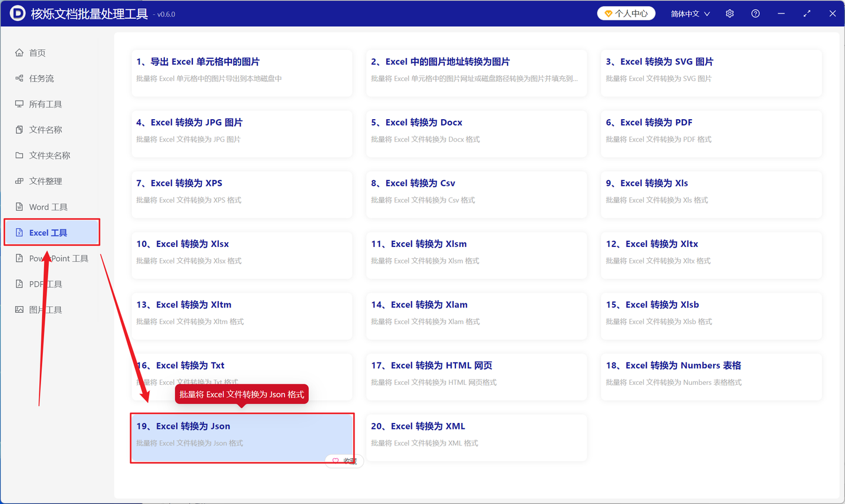This screenshot has height=504, width=845.
Task: Click 收藏 to favorite the Json tool
Action: [344, 461]
